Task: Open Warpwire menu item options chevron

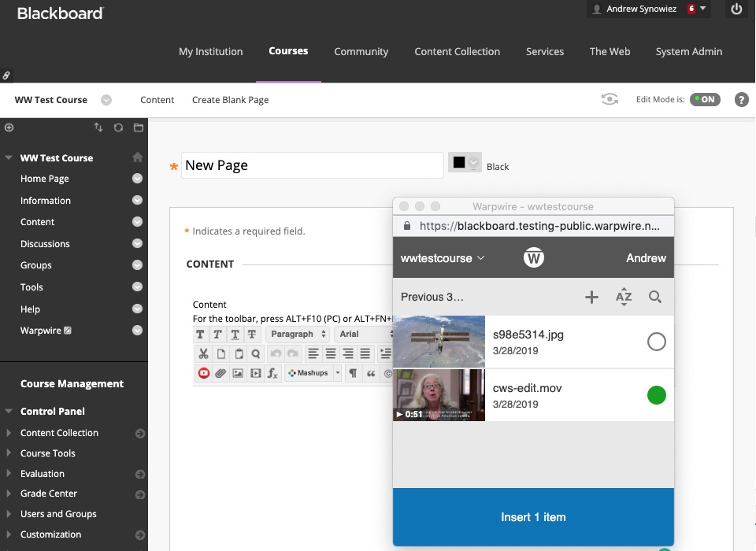Action: point(137,331)
